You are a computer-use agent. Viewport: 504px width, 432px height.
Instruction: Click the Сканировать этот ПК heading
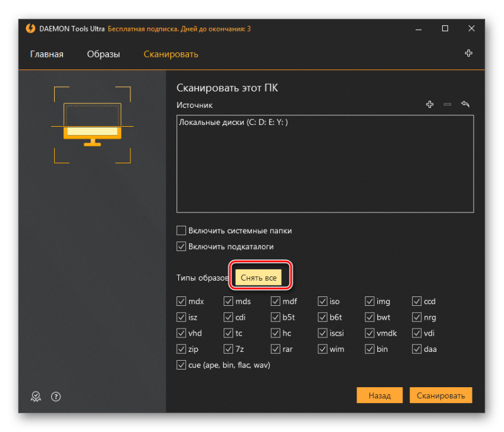(x=227, y=88)
